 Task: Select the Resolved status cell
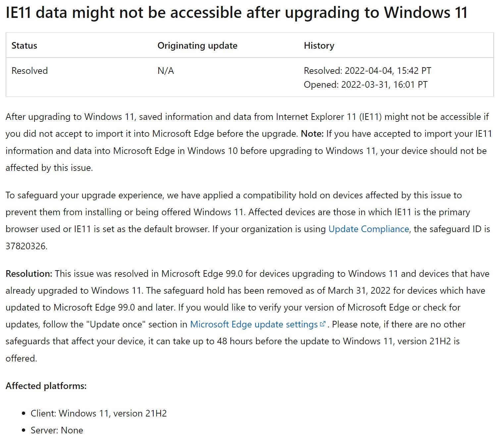[29, 71]
